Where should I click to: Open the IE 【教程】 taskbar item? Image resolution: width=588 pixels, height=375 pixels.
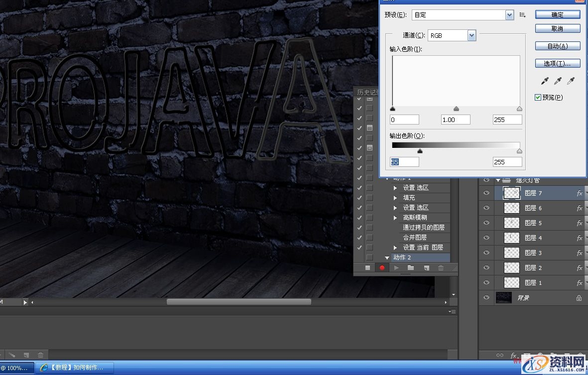point(76,368)
